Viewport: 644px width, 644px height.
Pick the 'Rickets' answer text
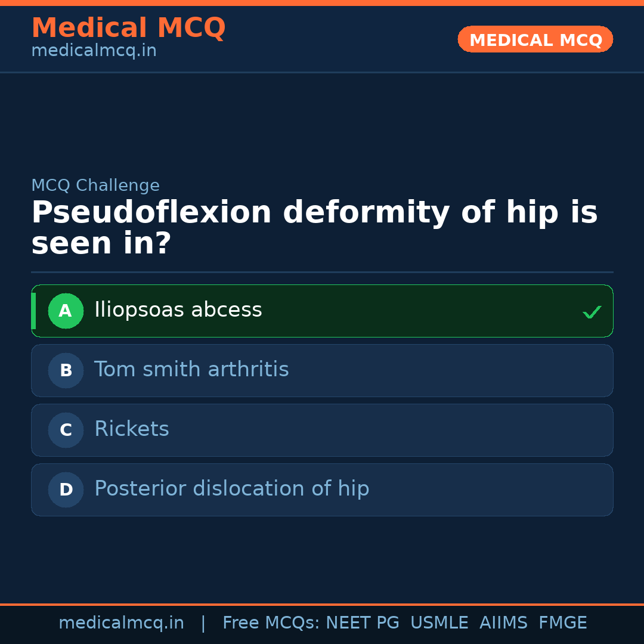[x=132, y=429]
